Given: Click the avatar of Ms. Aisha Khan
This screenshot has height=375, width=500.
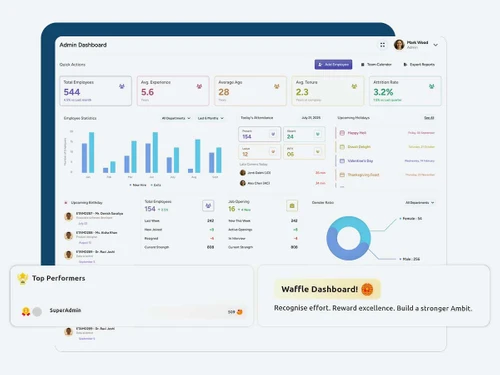Looking at the screenshot, I should tap(69, 236).
